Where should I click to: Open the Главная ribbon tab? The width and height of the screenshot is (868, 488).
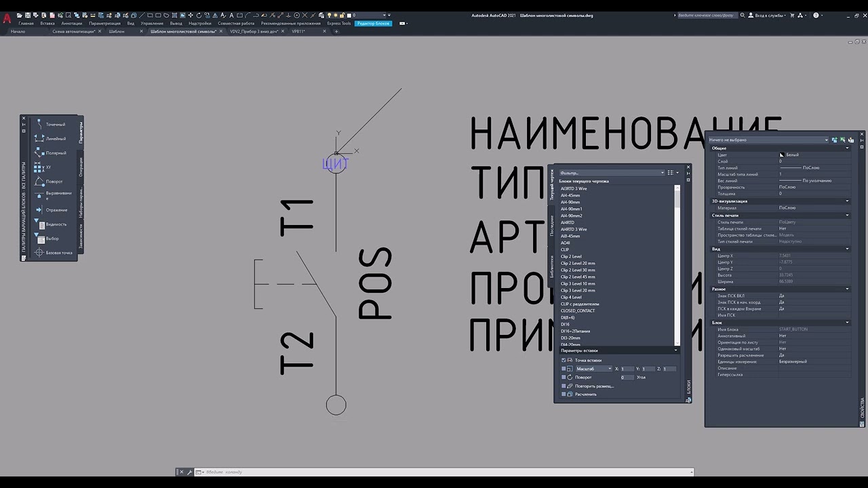coord(26,23)
